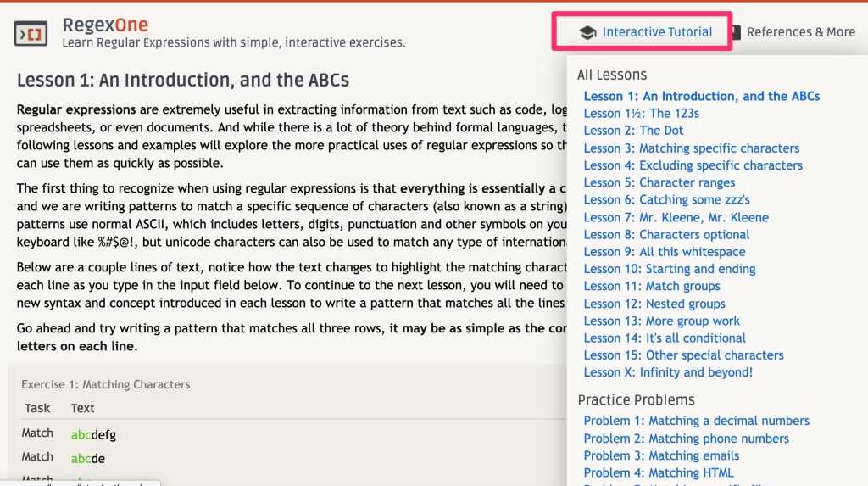
Task: Open Lesson X: Infinity and beyond!
Action: [667, 372]
